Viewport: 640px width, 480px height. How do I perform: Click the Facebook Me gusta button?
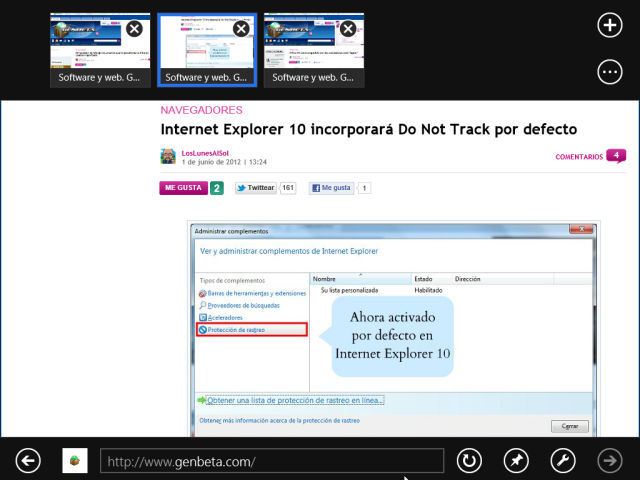coord(331,188)
